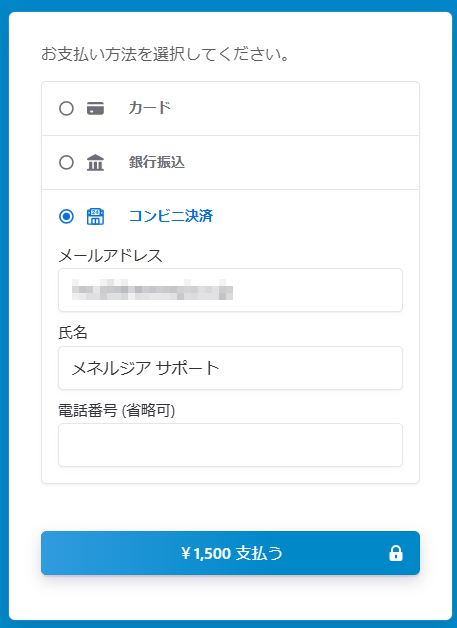Focus the empty 電話番号 input field
457x628 pixels.
tap(230, 445)
